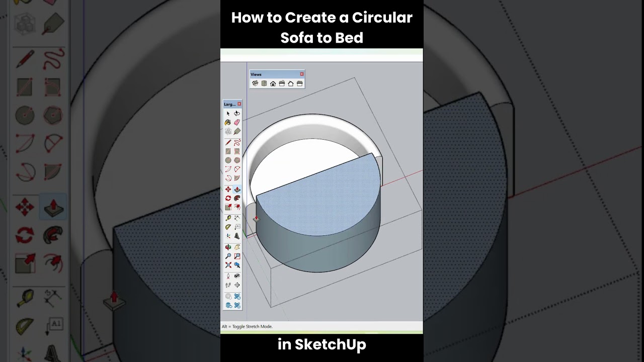Image resolution: width=644 pixels, height=362 pixels.
Task: Switch to Back view in Views toolbar
Action: [291, 83]
